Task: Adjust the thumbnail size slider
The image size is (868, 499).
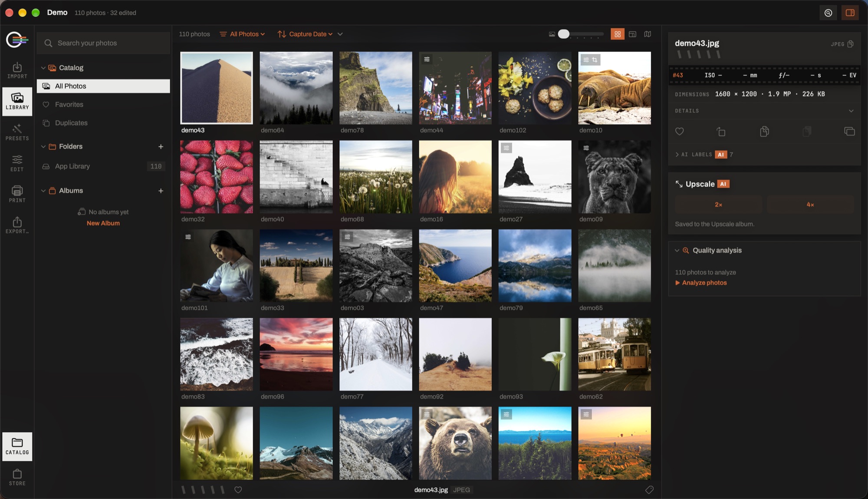Action: pos(581,34)
